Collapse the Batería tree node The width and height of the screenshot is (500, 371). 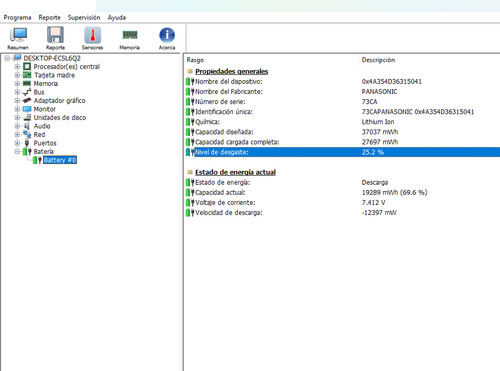pyautogui.click(x=17, y=152)
